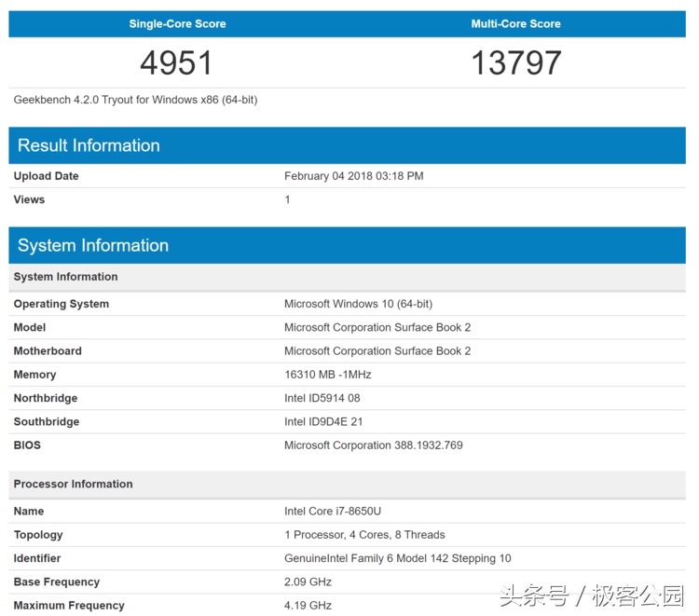Select Microsoft Windows 10 (64-bit) value
This screenshot has height=616, width=699.
tap(359, 304)
